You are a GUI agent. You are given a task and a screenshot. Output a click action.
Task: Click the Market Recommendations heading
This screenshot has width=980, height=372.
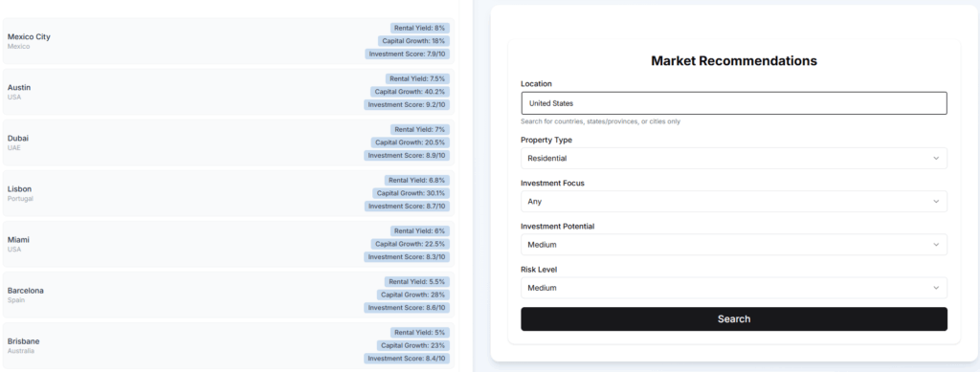tap(734, 61)
